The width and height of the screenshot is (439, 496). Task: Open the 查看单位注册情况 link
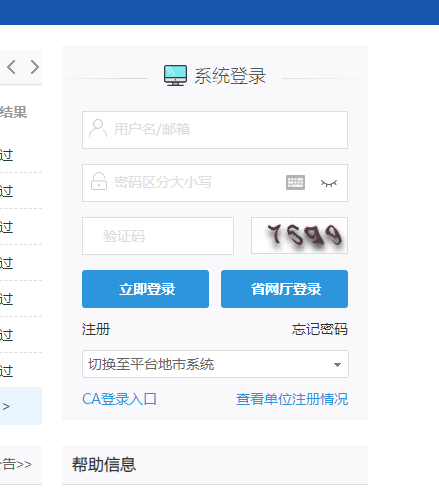point(292,399)
